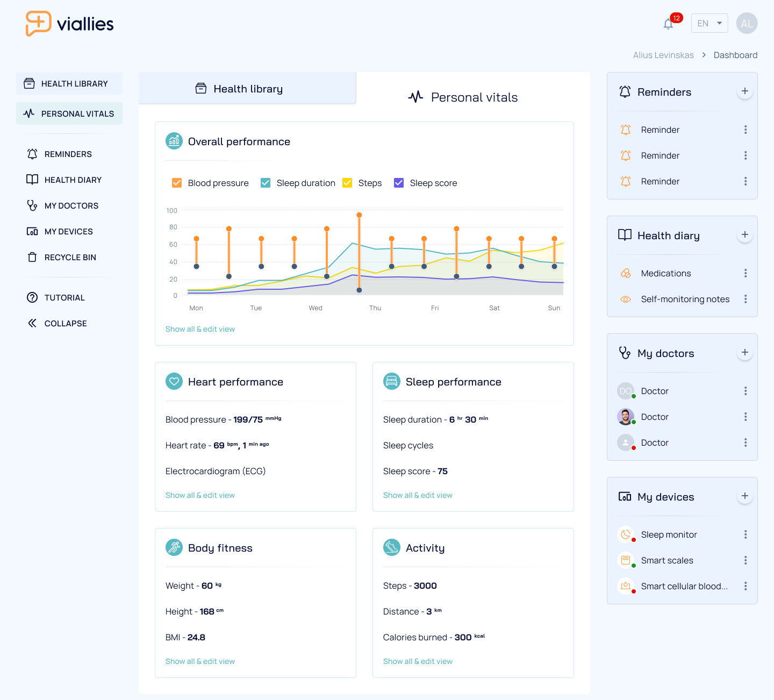Screen dimensions: 774x700
Task: Add a new doctor with plus icon
Action: (x=745, y=353)
